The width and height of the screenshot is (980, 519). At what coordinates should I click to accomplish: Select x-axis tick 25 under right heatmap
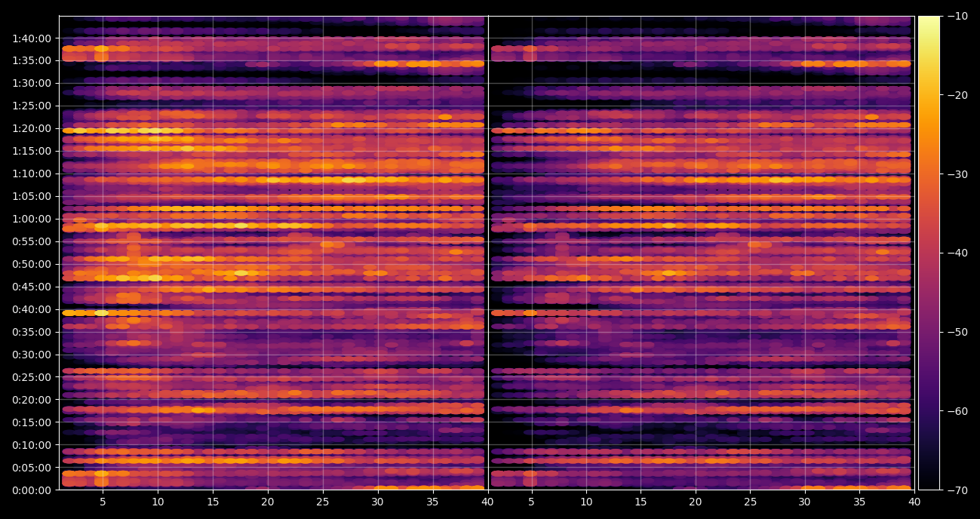pyautogui.click(x=750, y=501)
